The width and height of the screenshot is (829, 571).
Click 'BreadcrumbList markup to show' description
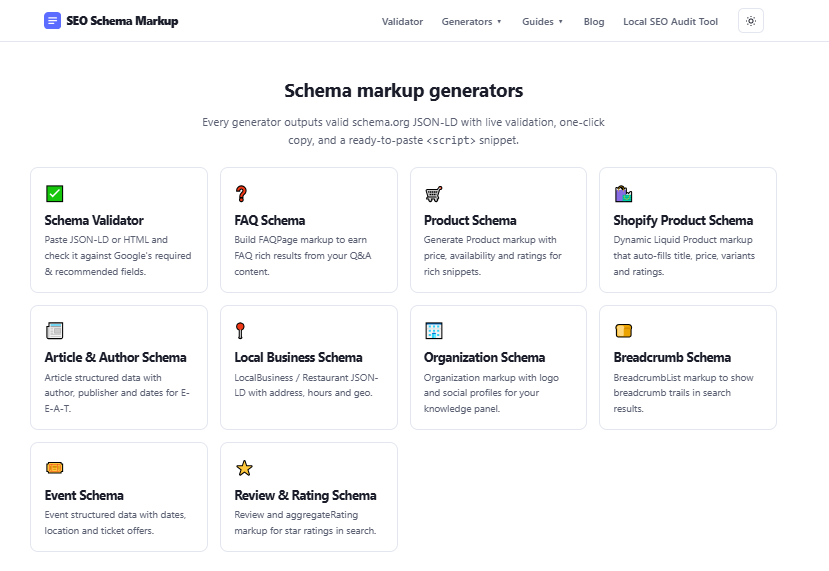coord(683,393)
